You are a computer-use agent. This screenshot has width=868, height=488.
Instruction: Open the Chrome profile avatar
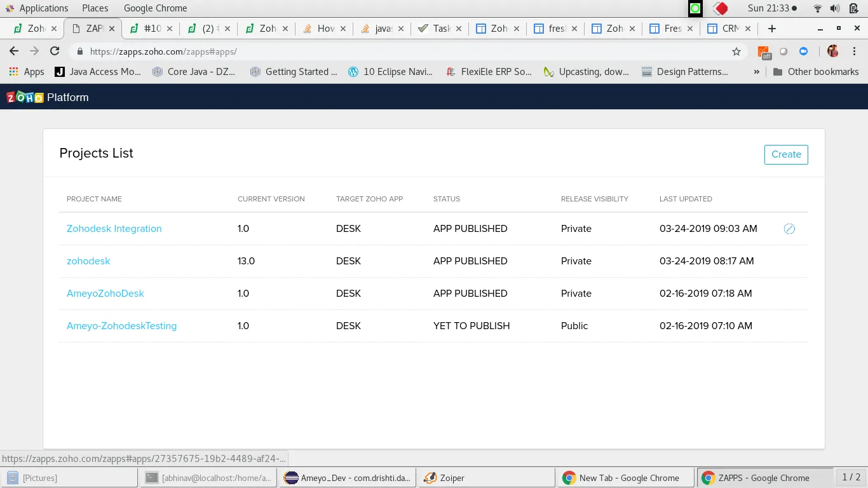tap(833, 51)
